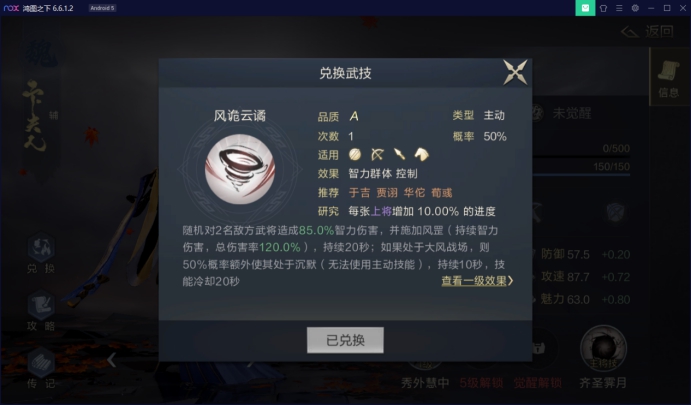Open 查看一级效果 link
The height and width of the screenshot is (405, 691).
[477, 281]
